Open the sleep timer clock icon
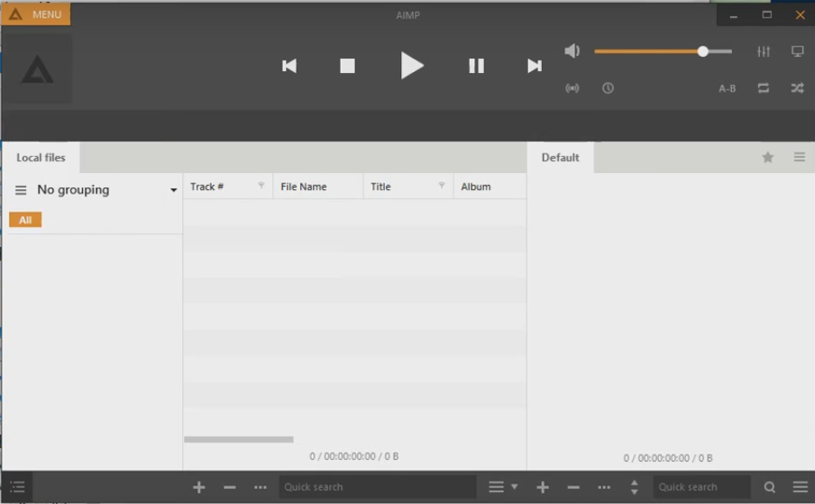 click(608, 88)
